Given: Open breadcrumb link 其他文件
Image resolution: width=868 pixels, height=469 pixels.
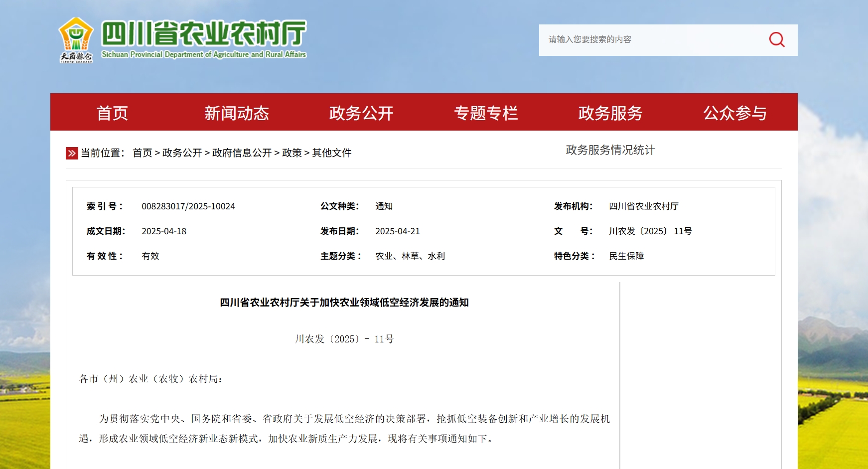Looking at the screenshot, I should [331, 153].
